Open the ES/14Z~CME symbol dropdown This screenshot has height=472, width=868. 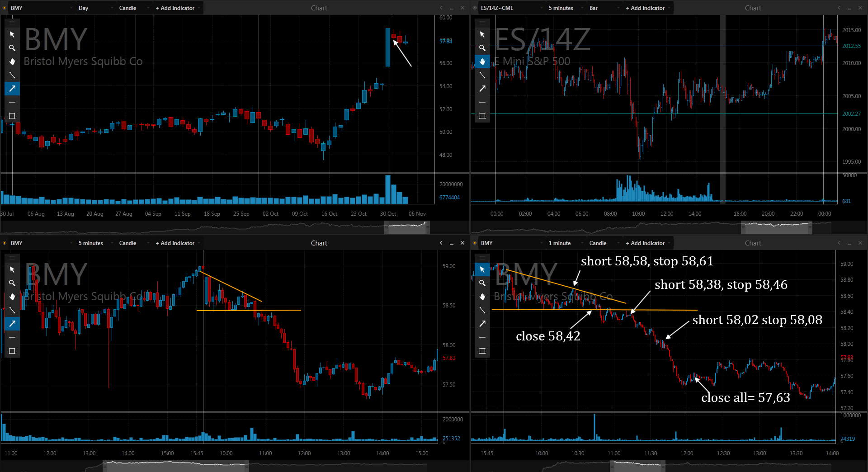(511, 8)
